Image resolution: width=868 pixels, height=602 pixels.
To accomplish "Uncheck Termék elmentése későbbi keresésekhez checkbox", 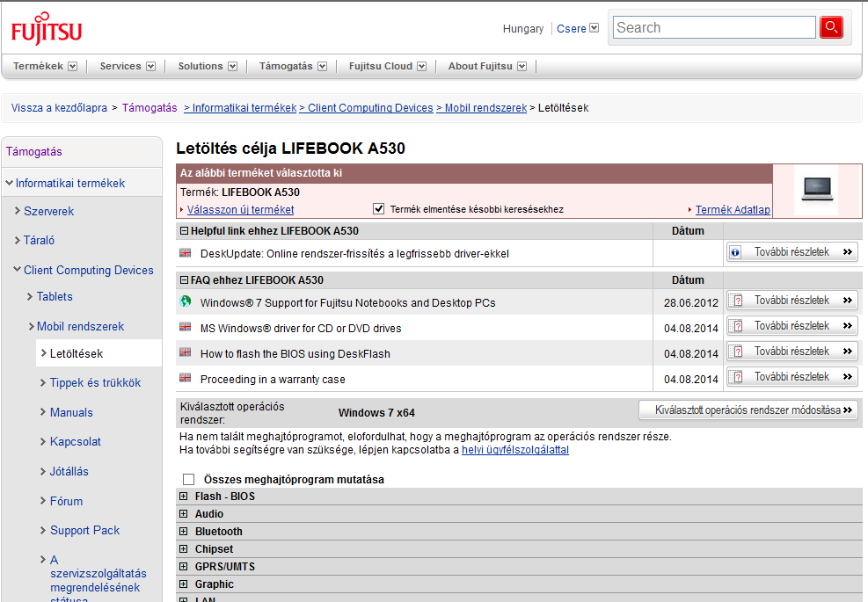I will click(x=379, y=208).
